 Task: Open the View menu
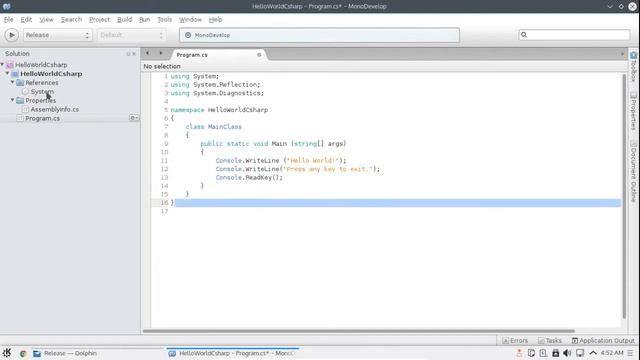pyautogui.click(x=46, y=20)
